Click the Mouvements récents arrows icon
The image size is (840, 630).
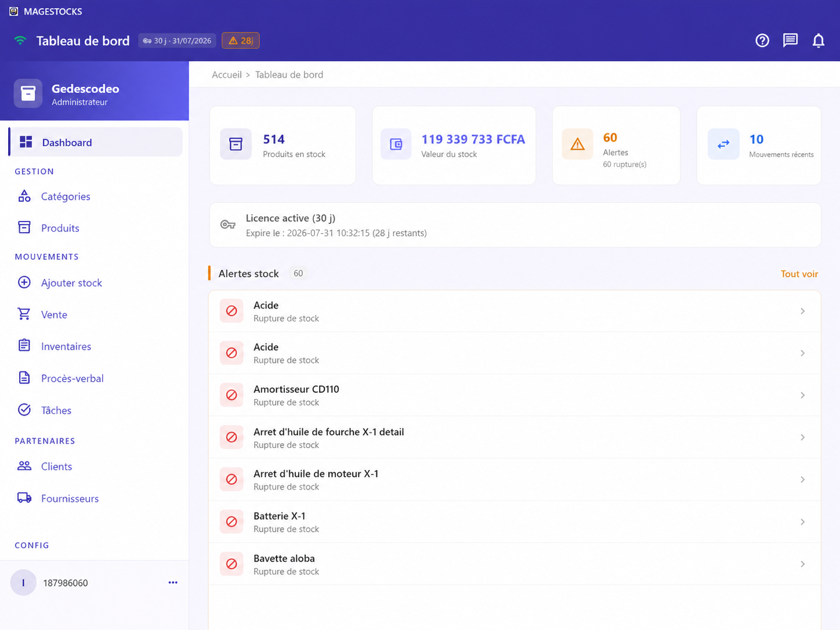pos(723,144)
